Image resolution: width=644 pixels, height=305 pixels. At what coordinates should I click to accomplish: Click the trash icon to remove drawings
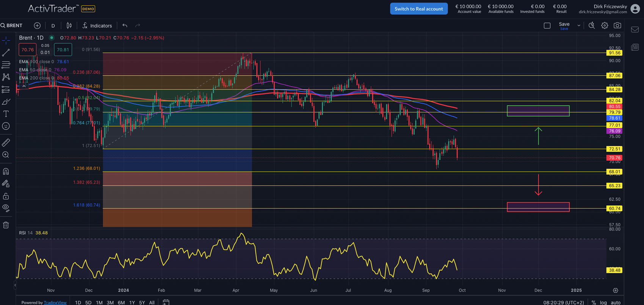click(x=6, y=225)
